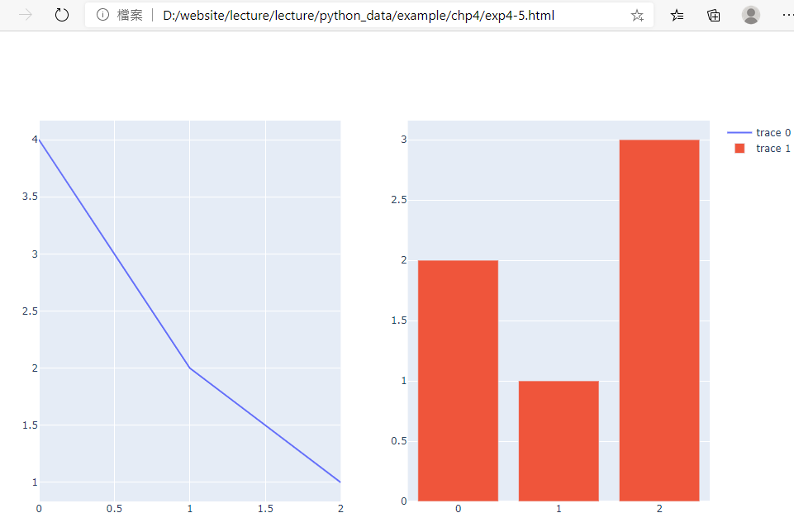Open site info icon in address bar
The width and height of the screenshot is (794, 532).
click(x=102, y=15)
